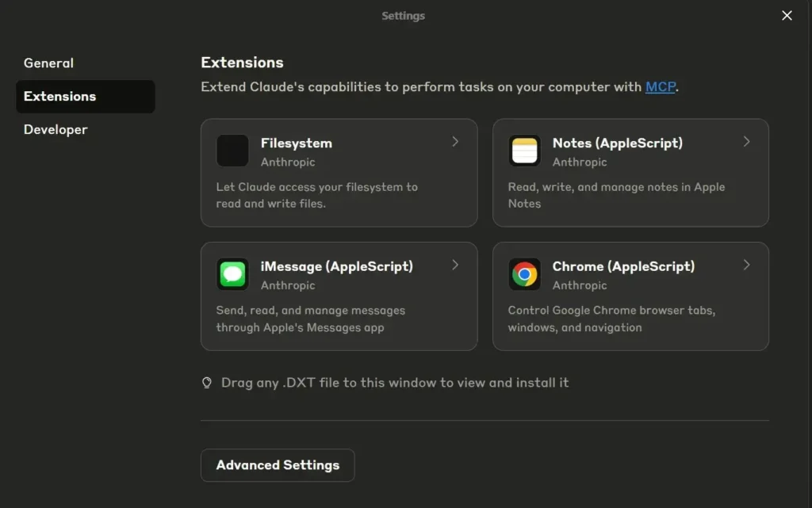812x508 pixels.
Task: Click the Google Chrome extension icon
Action: [524, 274]
